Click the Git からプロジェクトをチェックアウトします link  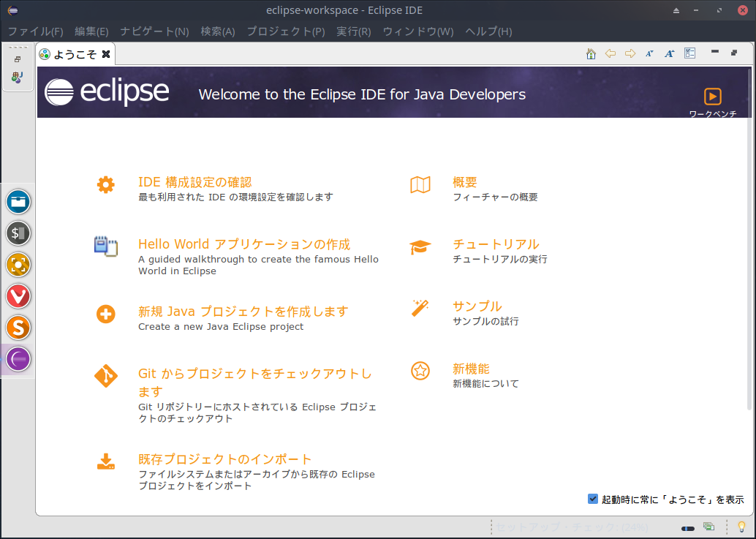(x=255, y=382)
